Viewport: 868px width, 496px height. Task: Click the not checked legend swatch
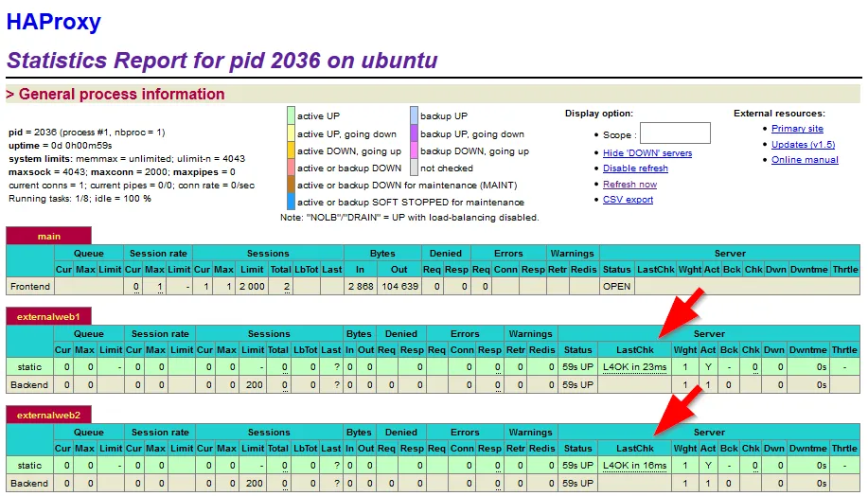coord(414,168)
